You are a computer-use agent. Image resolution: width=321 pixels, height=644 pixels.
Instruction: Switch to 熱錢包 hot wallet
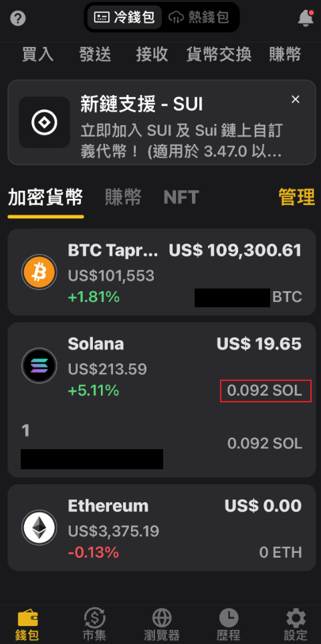(199, 17)
